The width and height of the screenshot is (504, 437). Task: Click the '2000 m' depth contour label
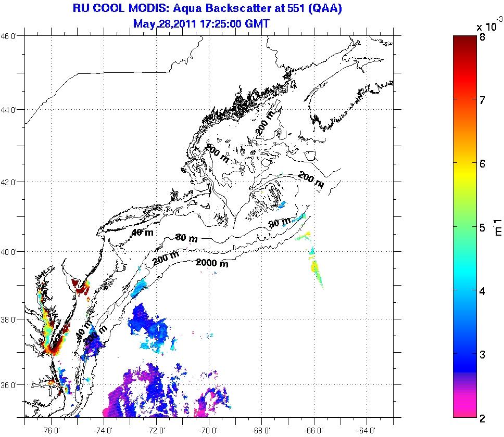pyautogui.click(x=212, y=263)
